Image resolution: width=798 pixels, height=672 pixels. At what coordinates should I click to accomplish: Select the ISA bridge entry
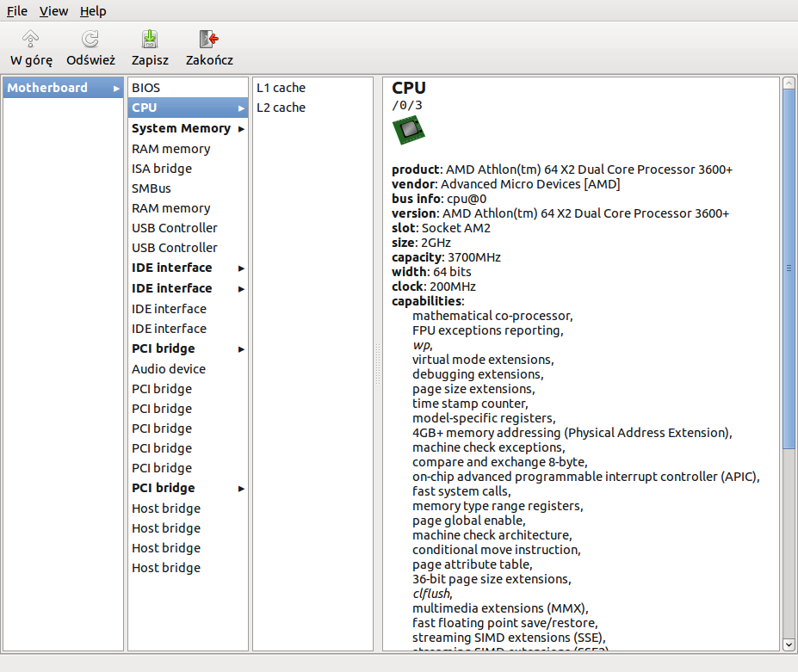[x=188, y=169]
